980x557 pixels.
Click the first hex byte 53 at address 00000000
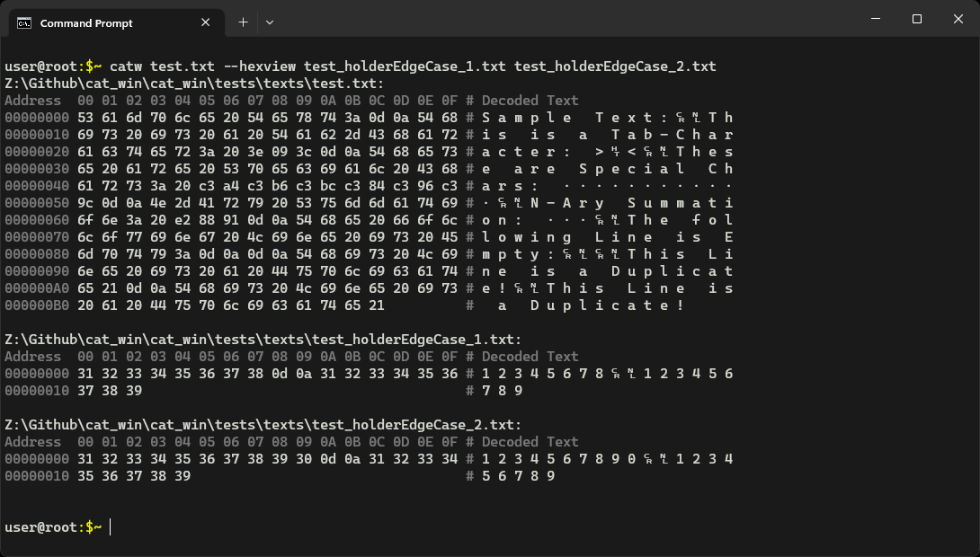coord(85,117)
